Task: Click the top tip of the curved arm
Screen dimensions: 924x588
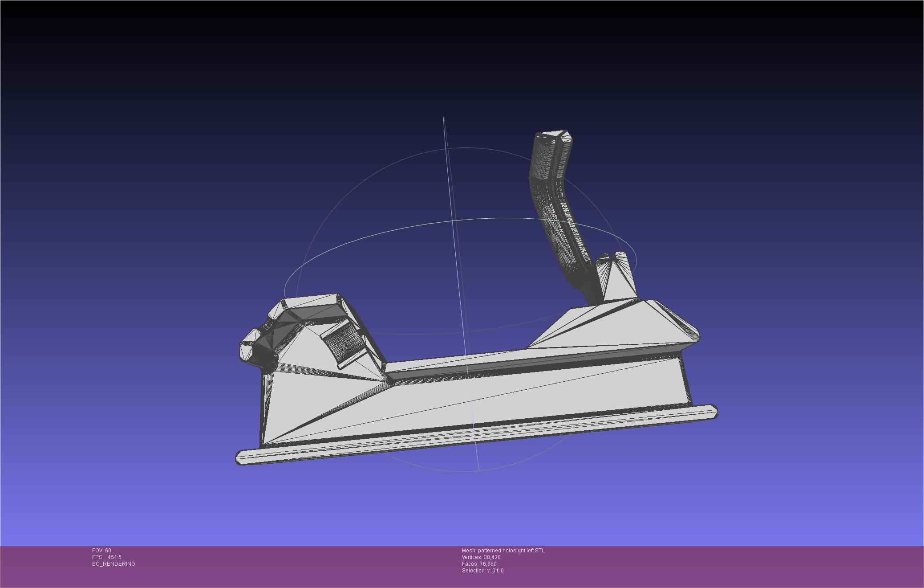Action: click(554, 136)
